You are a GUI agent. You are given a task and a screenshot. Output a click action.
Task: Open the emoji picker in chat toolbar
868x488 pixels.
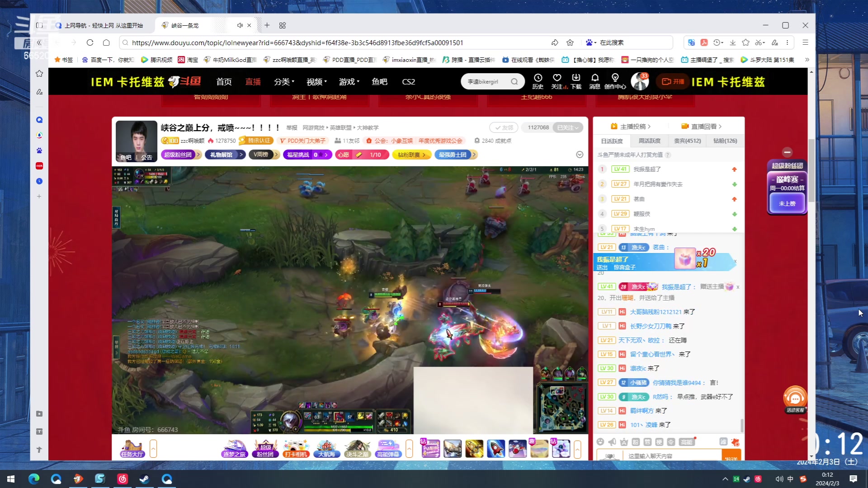[x=600, y=442]
